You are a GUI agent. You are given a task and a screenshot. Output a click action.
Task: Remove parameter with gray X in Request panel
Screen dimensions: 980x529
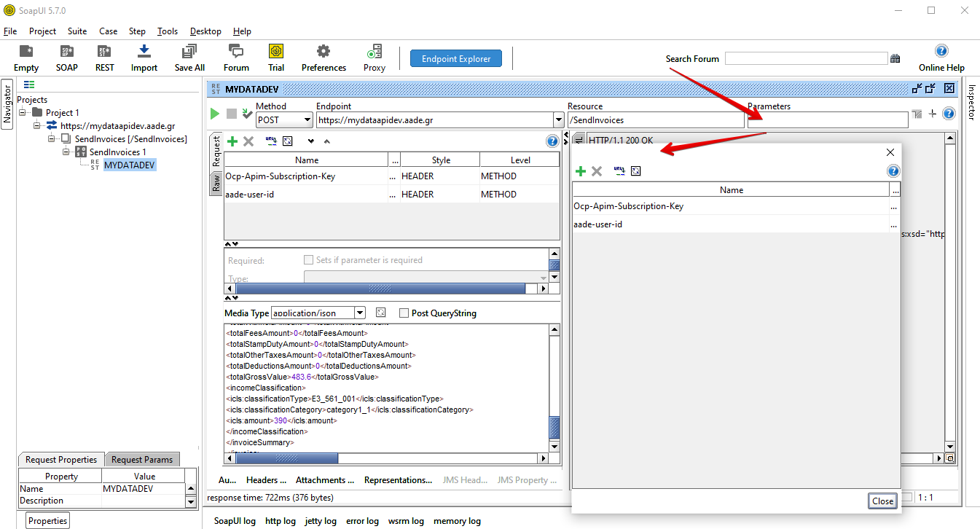pyautogui.click(x=248, y=141)
